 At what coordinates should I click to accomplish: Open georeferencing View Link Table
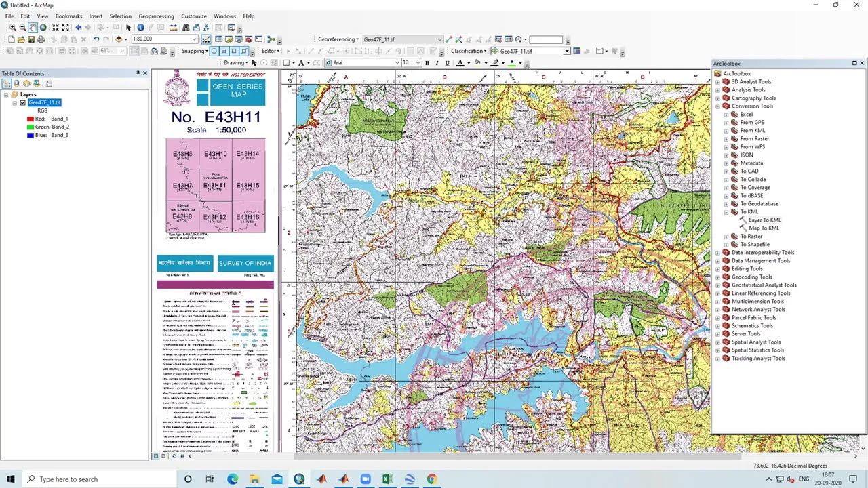pos(509,39)
